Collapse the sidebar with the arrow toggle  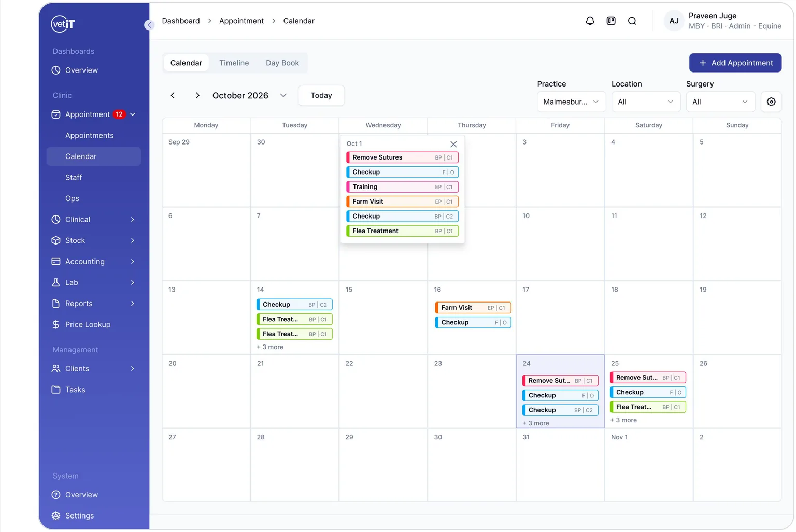pos(149,25)
